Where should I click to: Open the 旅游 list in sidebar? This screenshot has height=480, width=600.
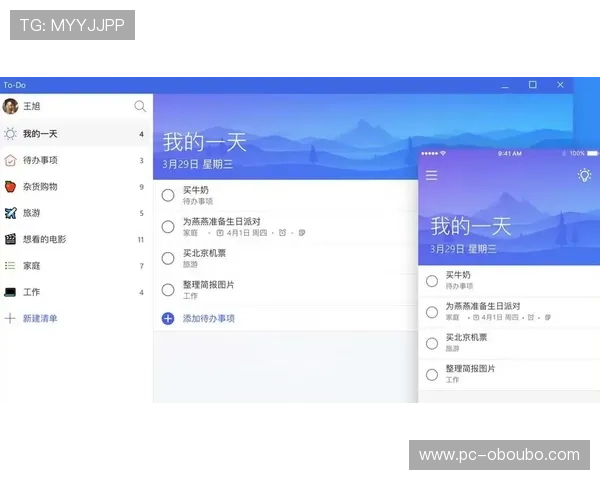point(76,213)
